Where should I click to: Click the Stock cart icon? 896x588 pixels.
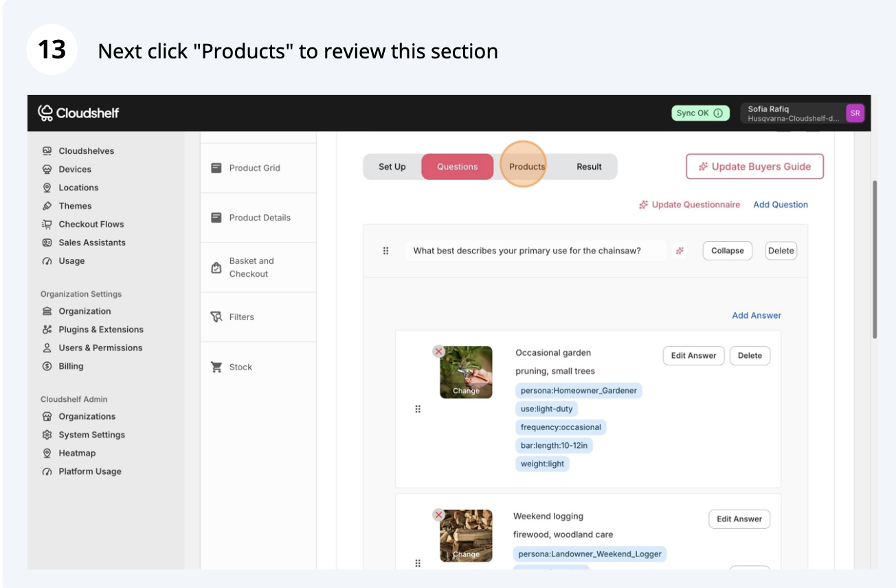pos(216,367)
